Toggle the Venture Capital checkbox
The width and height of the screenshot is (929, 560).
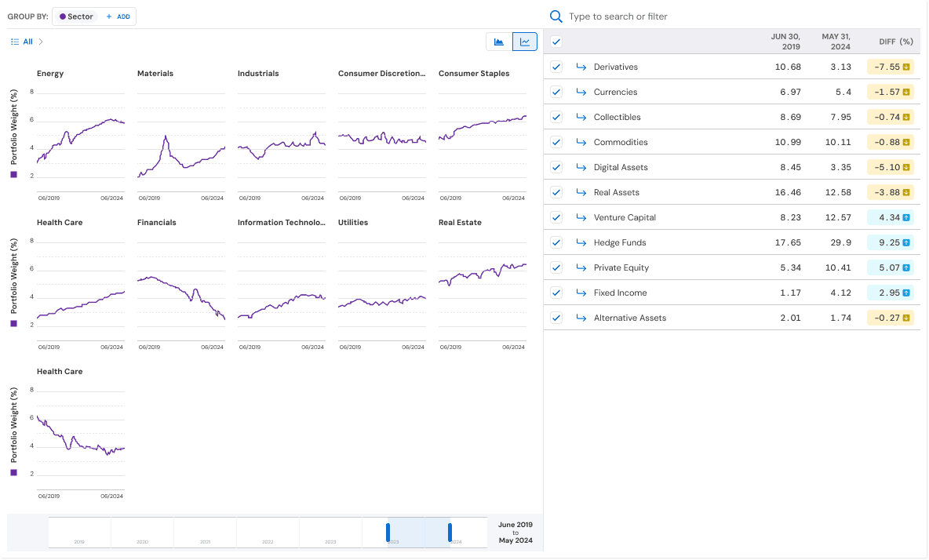pos(556,217)
